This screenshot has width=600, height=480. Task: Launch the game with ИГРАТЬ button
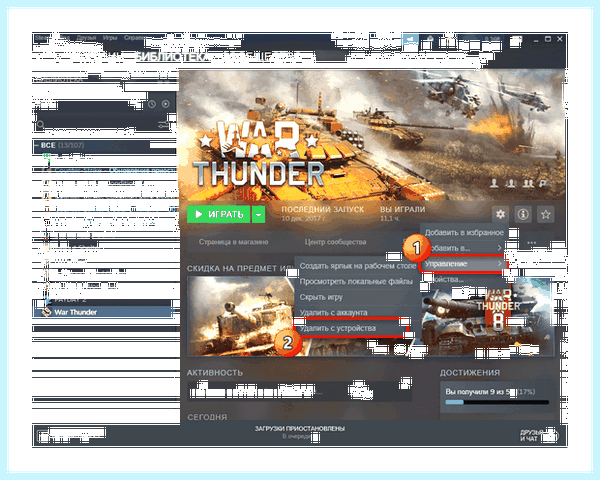(x=218, y=214)
